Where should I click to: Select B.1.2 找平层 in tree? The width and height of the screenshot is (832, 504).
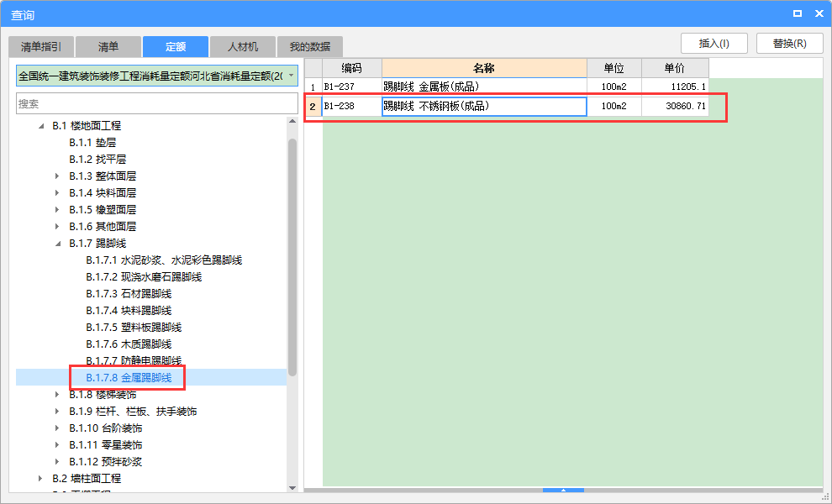(x=97, y=159)
